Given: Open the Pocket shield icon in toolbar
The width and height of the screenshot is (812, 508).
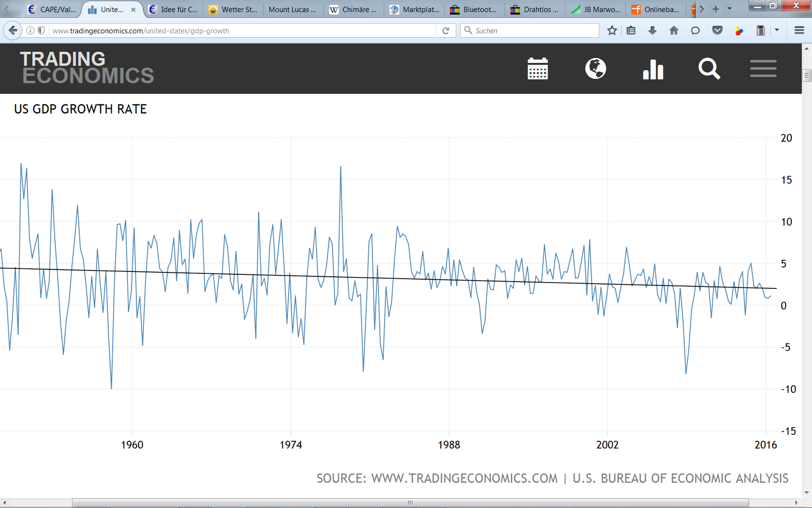Looking at the screenshot, I should click(x=717, y=30).
